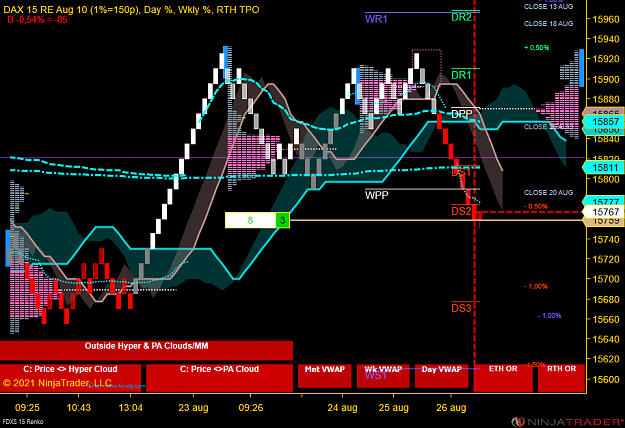Click the white 15767 current price tag
This screenshot has height=428, width=625.
pos(603,212)
